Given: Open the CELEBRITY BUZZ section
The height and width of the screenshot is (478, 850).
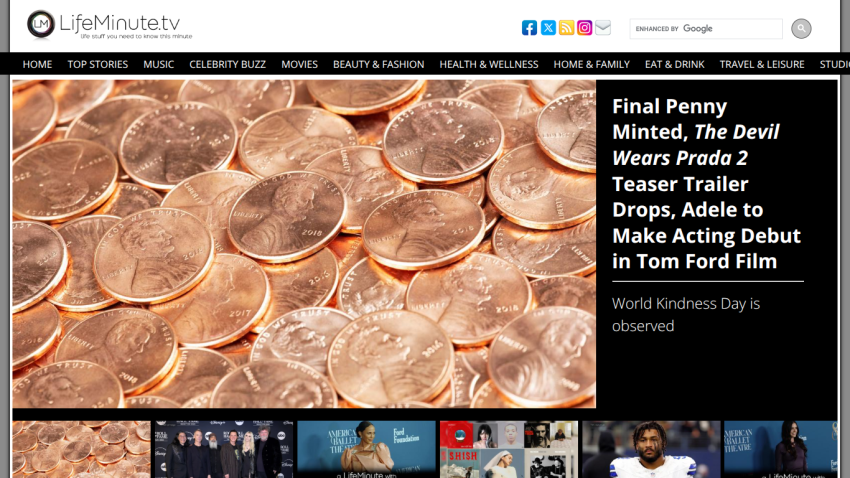Looking at the screenshot, I should coord(228,64).
